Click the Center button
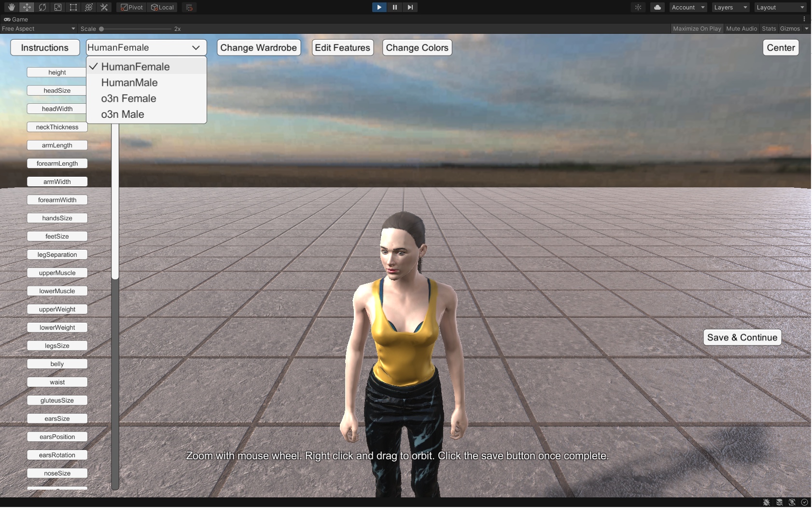812x508 pixels. pos(781,47)
